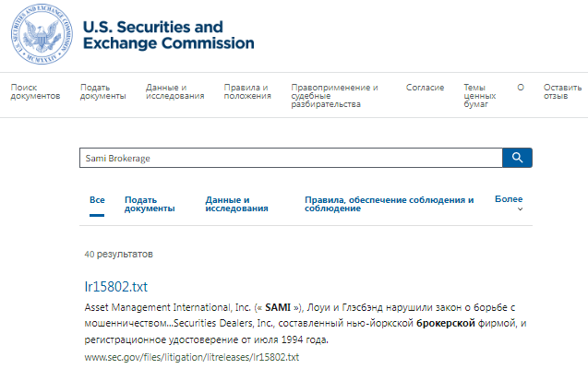Click the blue search magnifier button
This screenshot has width=588, height=369.
tap(517, 158)
